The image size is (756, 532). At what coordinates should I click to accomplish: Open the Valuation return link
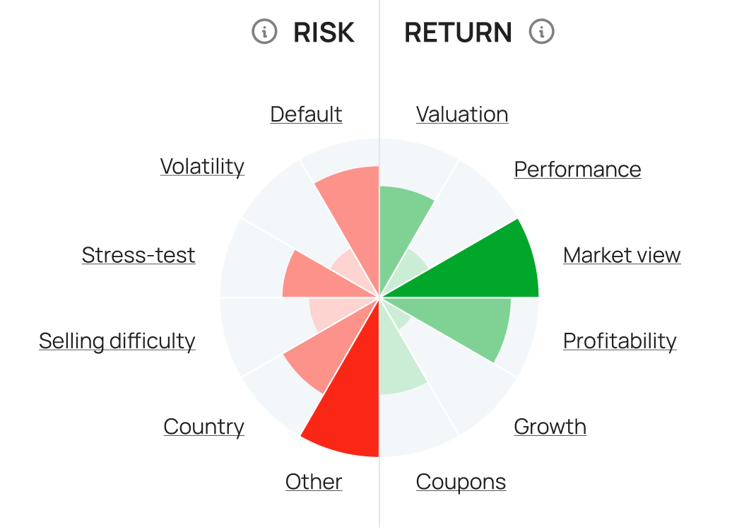[462, 114]
